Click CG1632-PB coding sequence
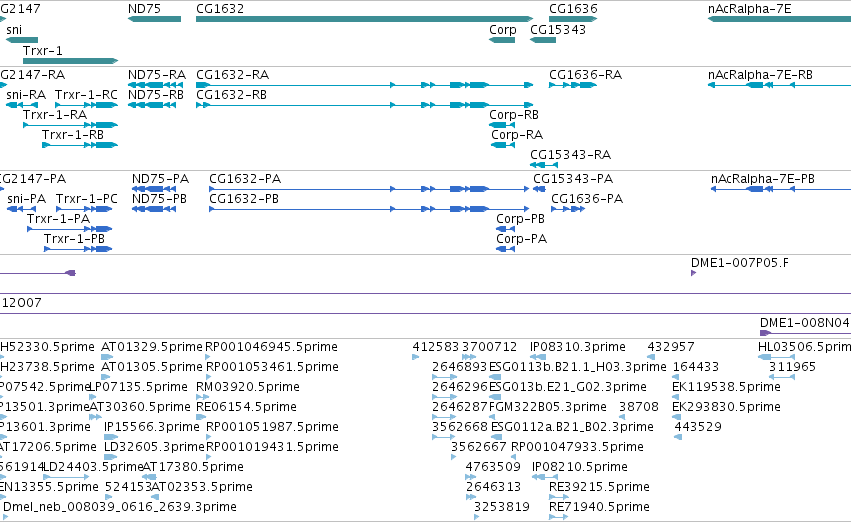This screenshot has height=522, width=851. coord(369,209)
